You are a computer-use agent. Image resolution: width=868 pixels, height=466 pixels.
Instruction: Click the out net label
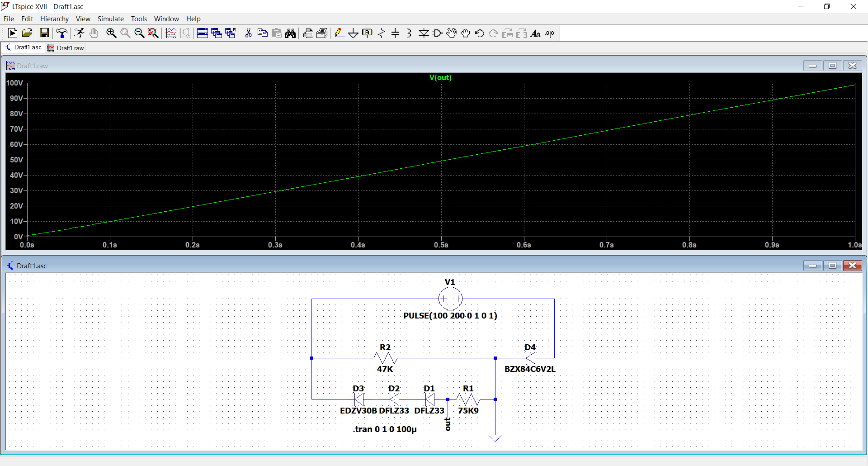[448, 424]
